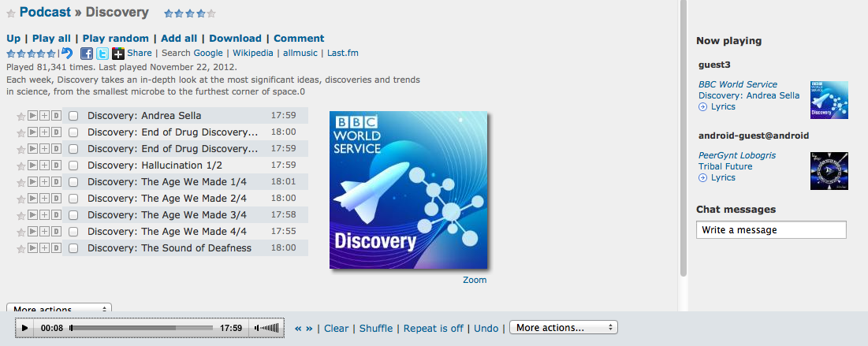Image resolution: width=868 pixels, height=346 pixels.
Task: Play The Age We Made 2/4
Action: [32, 198]
